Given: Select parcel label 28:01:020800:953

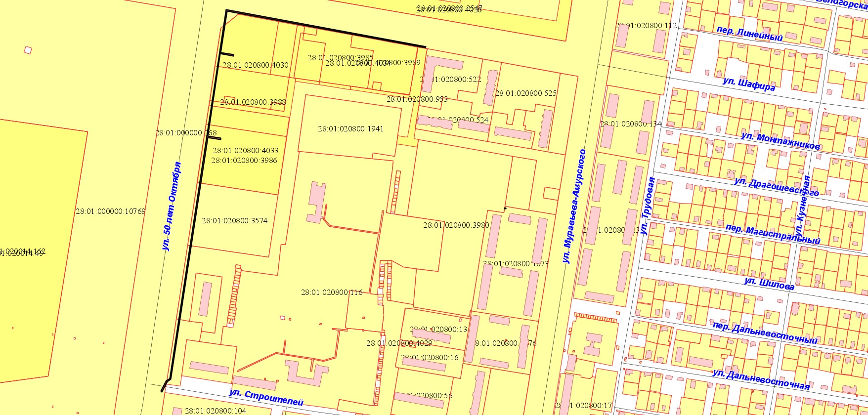Looking at the screenshot, I should tap(417, 99).
